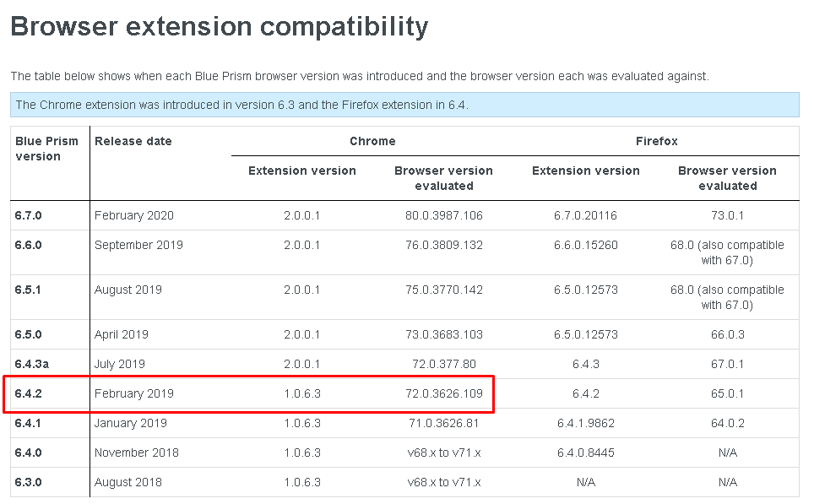Viewport: 814px width, 504px height.
Task: Click the blue note about the Chrome extension introduction
Action: pyautogui.click(x=404, y=105)
